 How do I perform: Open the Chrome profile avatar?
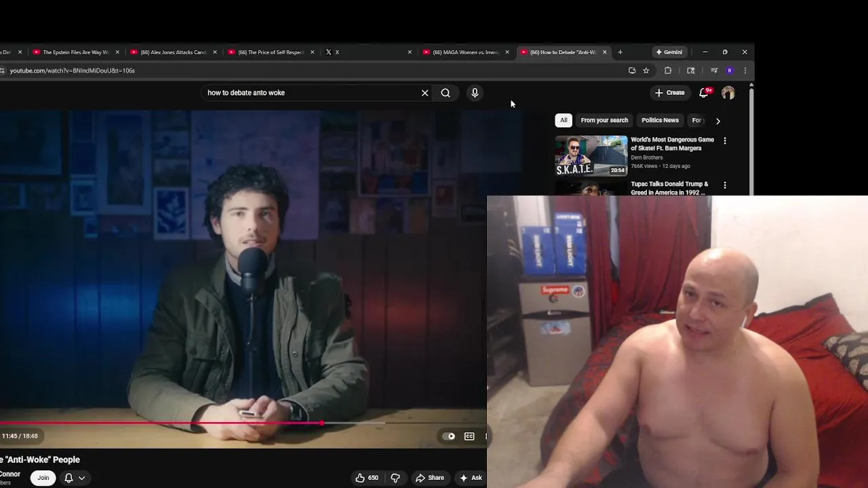point(730,70)
